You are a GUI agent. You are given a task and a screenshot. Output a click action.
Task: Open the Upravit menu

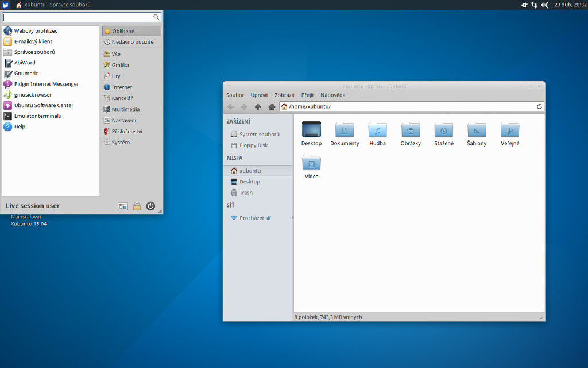260,95
